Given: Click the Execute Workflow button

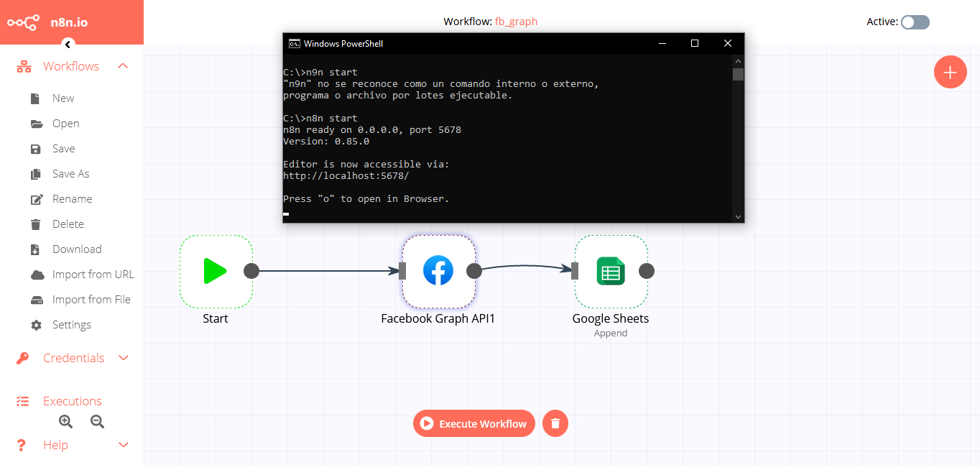Looking at the screenshot, I should 474,423.
